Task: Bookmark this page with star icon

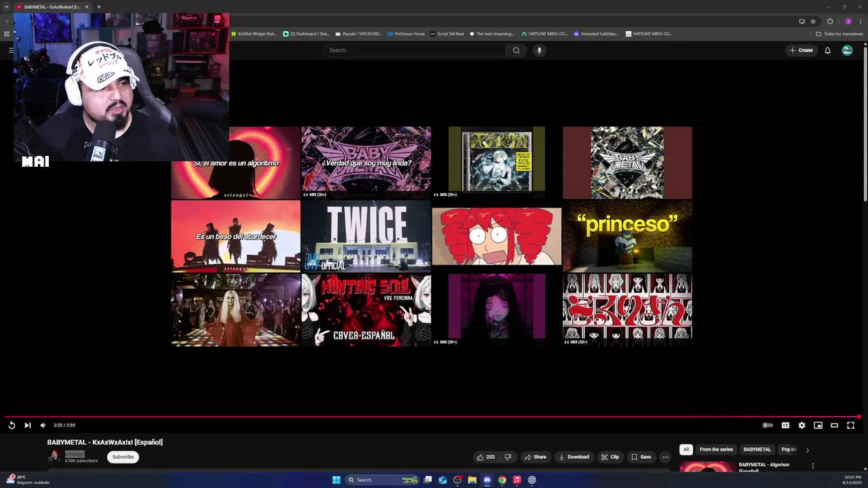Action: tap(813, 21)
